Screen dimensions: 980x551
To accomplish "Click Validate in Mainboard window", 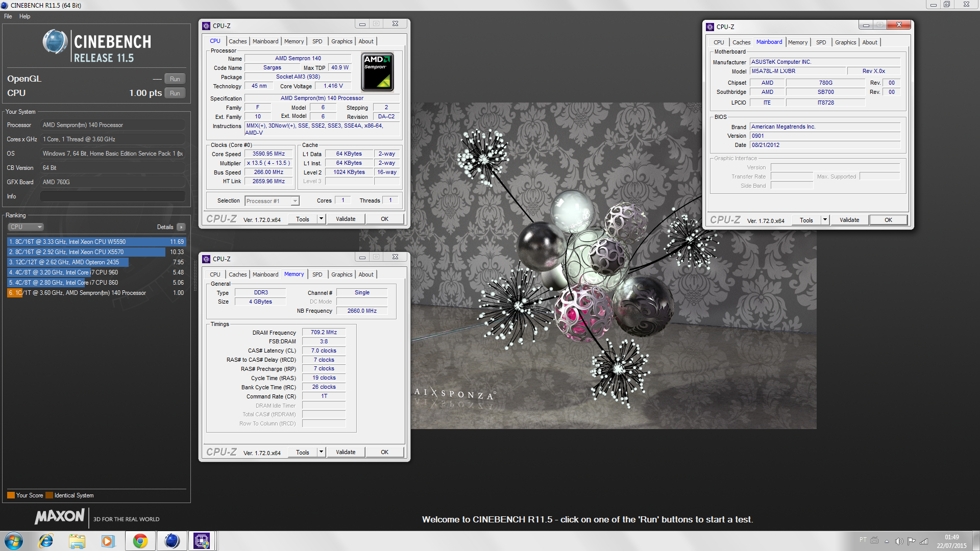I will tap(849, 220).
